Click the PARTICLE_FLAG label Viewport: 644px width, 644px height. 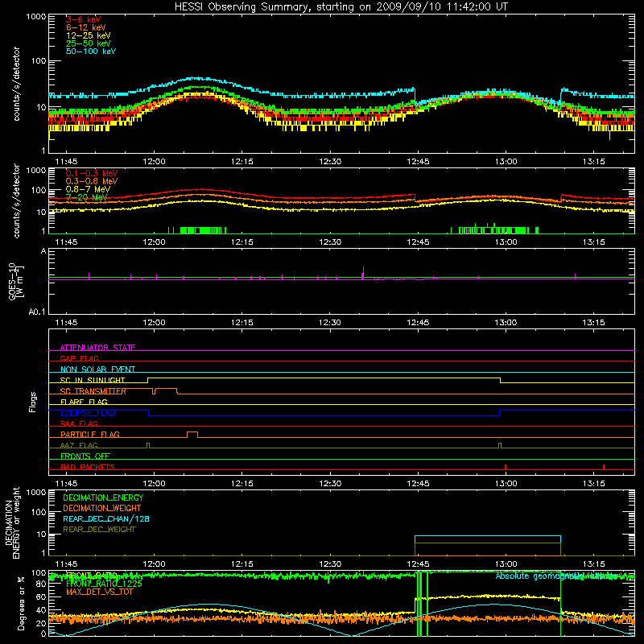(90, 434)
